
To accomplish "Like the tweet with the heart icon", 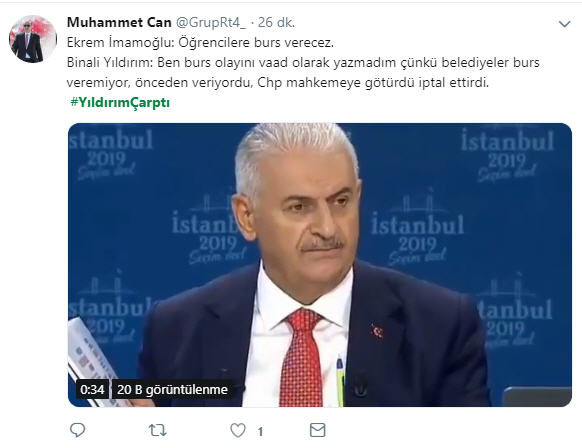I will pos(238,430).
